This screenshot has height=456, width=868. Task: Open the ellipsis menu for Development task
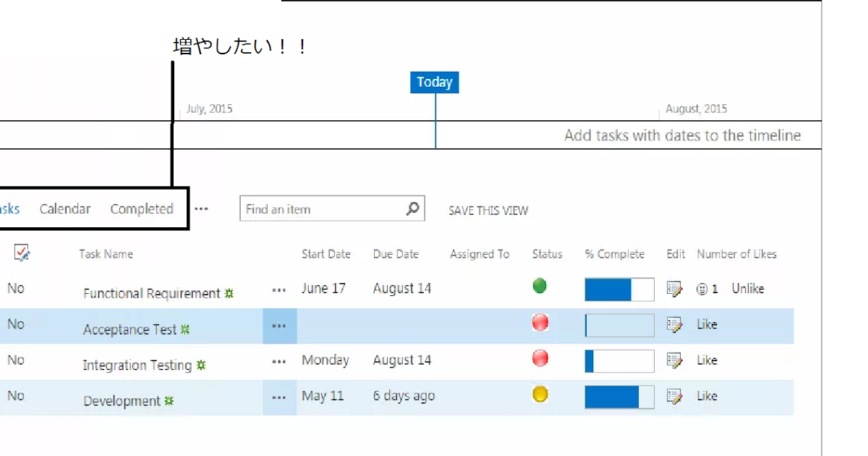(x=279, y=397)
